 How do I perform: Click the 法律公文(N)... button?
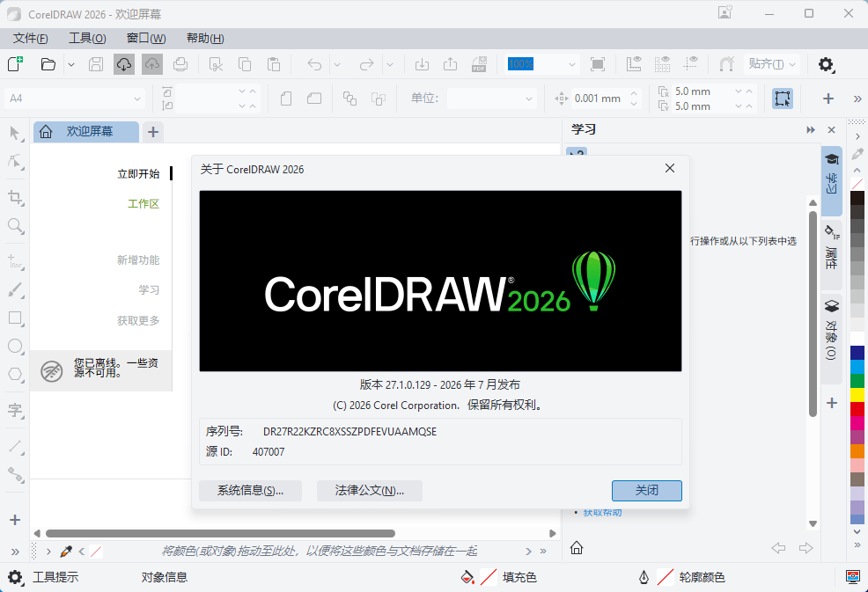click(x=369, y=491)
